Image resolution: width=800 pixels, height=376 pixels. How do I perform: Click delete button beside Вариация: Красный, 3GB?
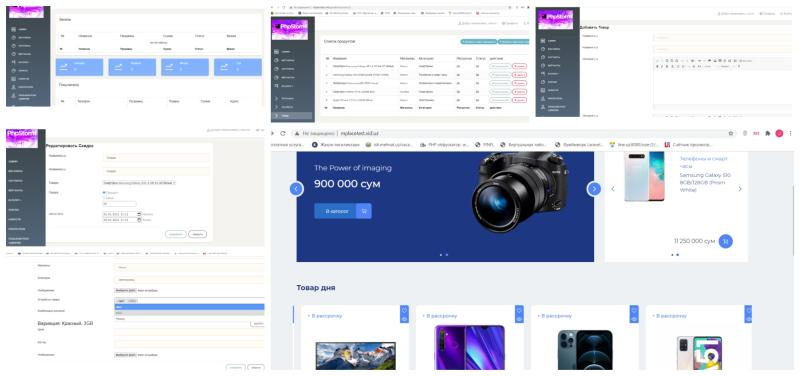[x=257, y=324]
